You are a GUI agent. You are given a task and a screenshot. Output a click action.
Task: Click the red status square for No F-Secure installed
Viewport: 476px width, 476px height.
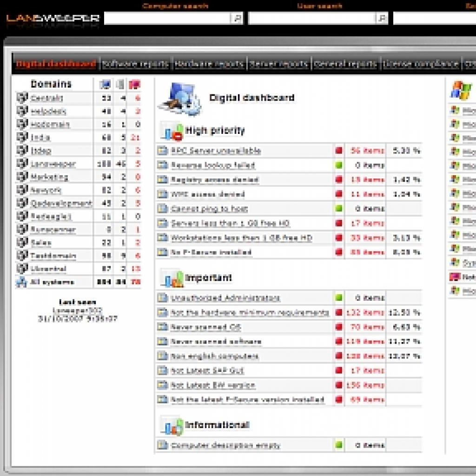pyautogui.click(x=339, y=252)
